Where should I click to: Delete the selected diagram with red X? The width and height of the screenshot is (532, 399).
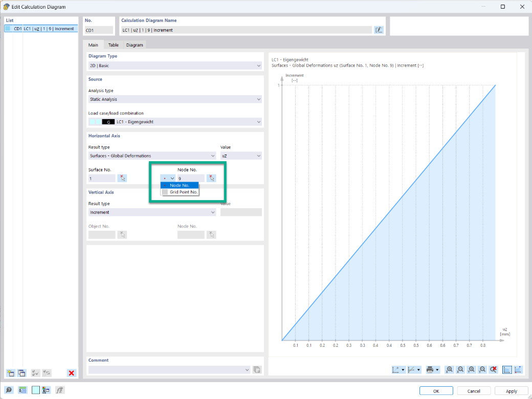pyautogui.click(x=71, y=373)
